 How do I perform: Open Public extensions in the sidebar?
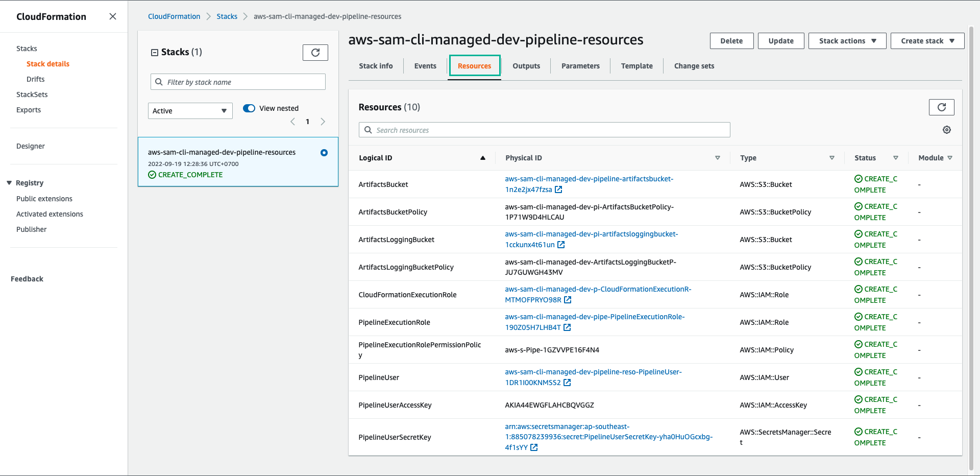click(x=44, y=199)
